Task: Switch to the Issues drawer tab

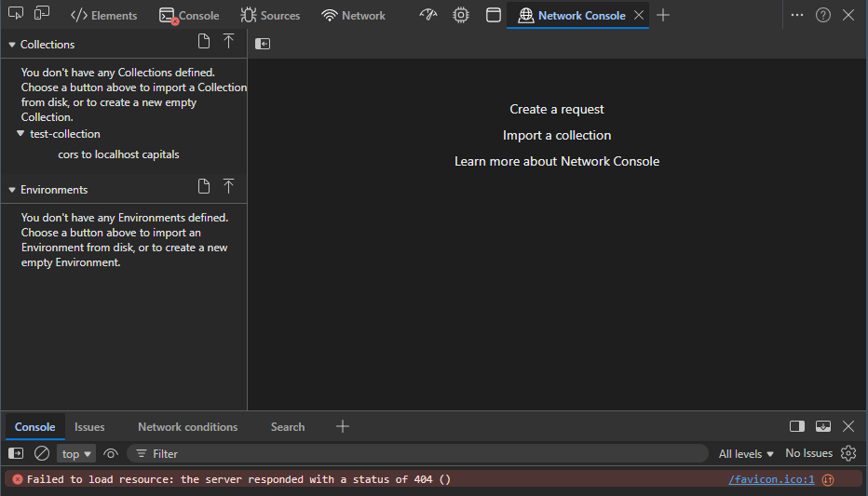Action: click(89, 427)
